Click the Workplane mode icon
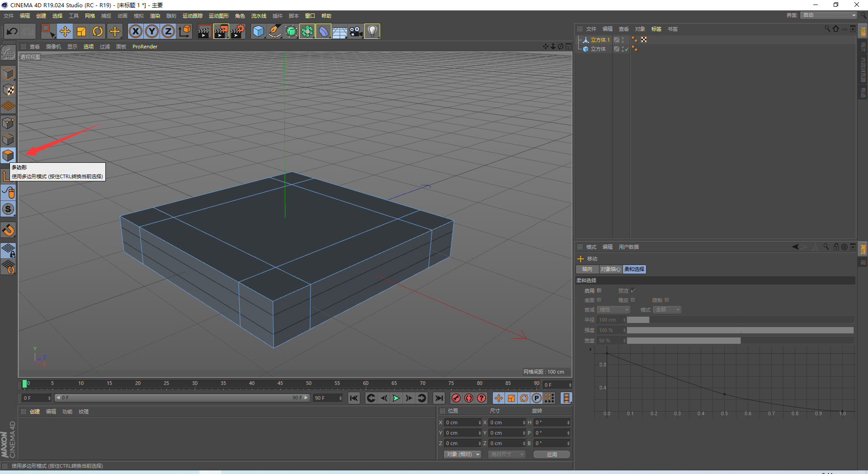This screenshot has height=474, width=868. click(x=8, y=106)
